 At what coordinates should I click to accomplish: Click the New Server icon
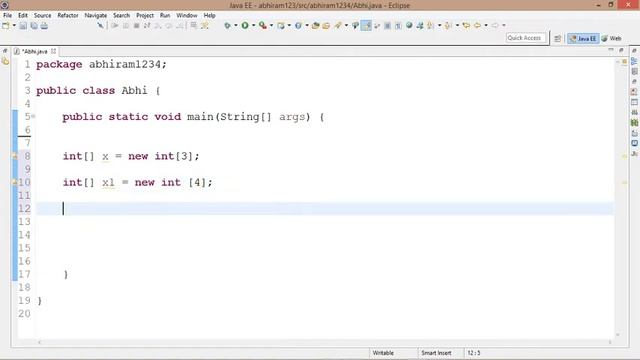(x=281, y=25)
